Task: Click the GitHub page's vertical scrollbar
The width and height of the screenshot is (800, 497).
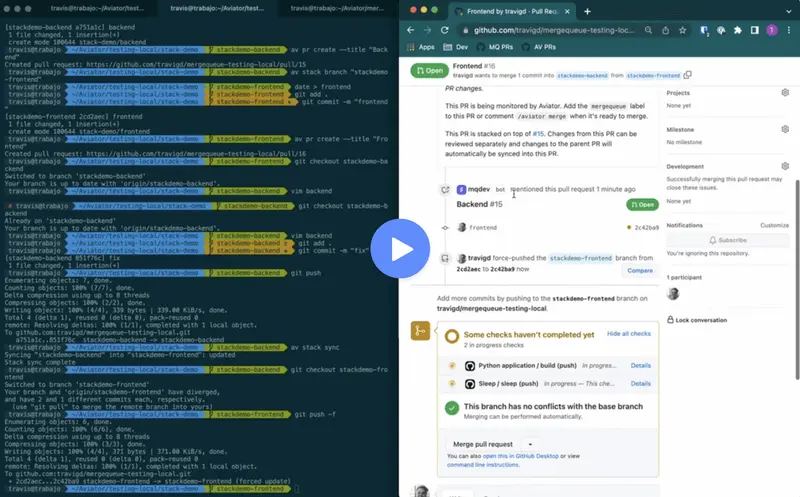Action: pyautogui.click(x=796, y=280)
